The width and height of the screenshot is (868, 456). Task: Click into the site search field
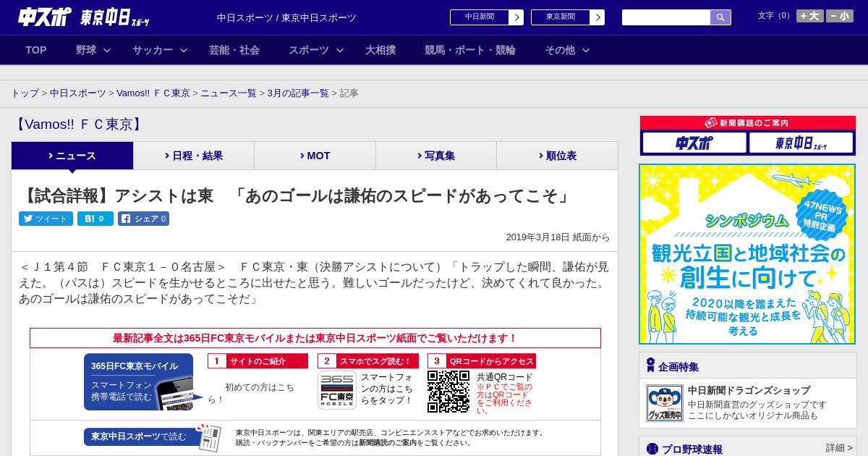[665, 17]
